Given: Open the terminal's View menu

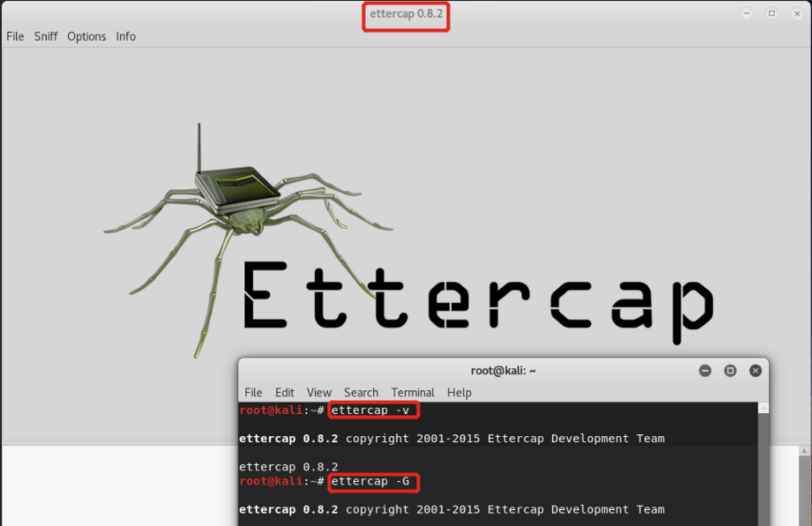Looking at the screenshot, I should (319, 392).
